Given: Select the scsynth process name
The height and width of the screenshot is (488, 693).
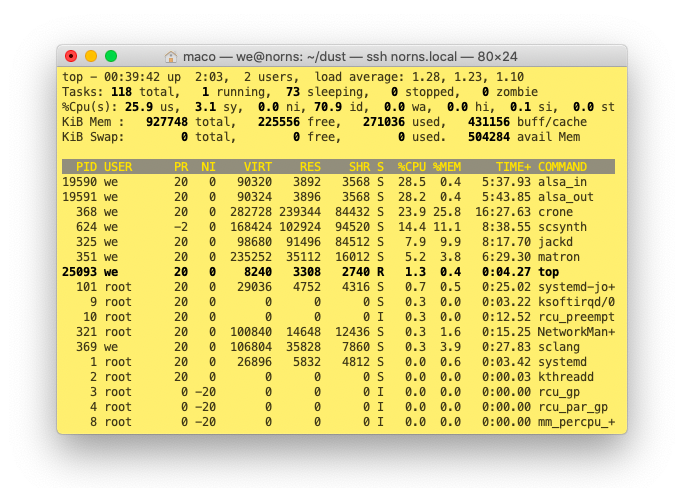Looking at the screenshot, I should click(562, 227).
